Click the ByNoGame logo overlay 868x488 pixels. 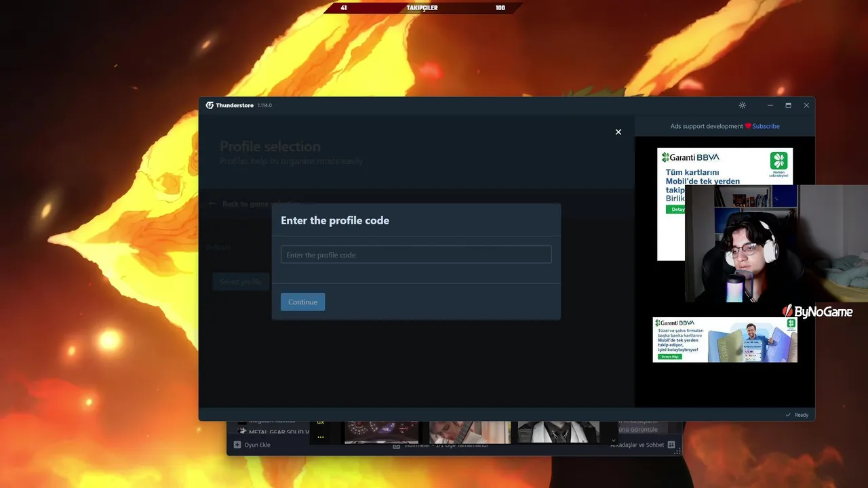pyautogui.click(x=818, y=312)
